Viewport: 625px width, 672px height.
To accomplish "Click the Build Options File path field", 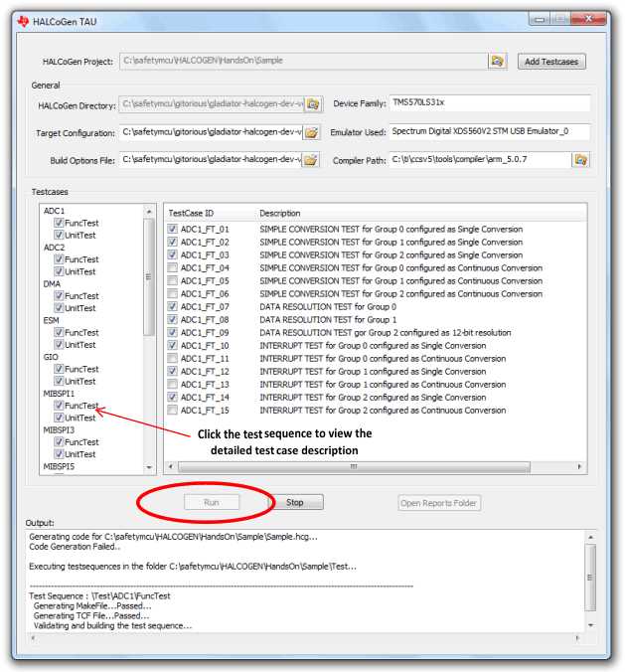I will coord(210,160).
